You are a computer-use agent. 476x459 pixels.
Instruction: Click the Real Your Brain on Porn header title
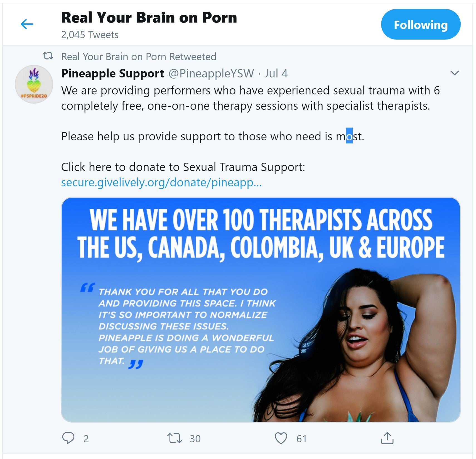[x=149, y=18]
